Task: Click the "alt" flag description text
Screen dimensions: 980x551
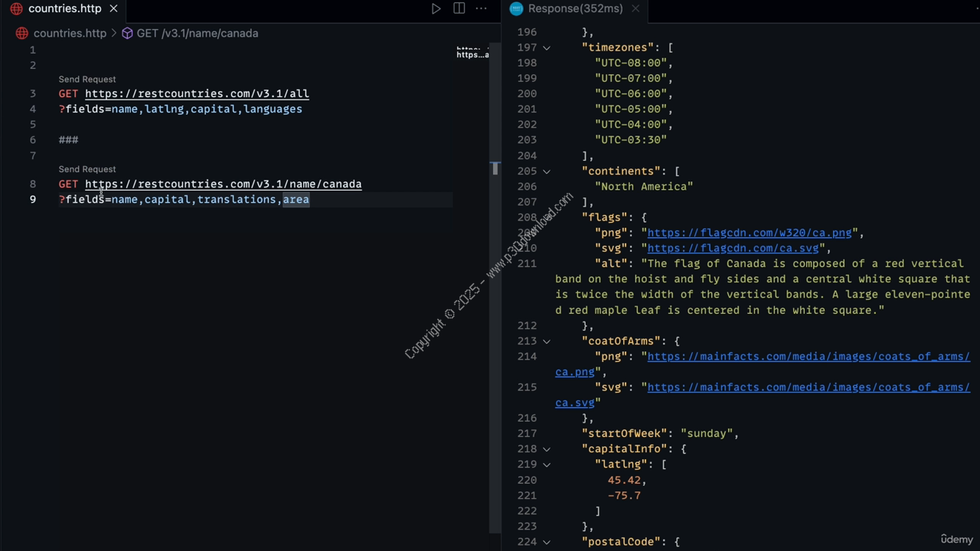Action: coord(763,287)
